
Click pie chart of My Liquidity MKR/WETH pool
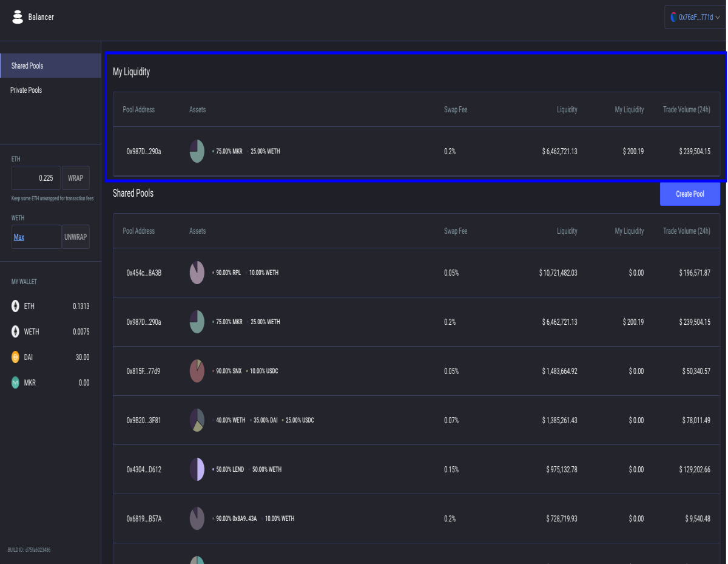(x=197, y=151)
